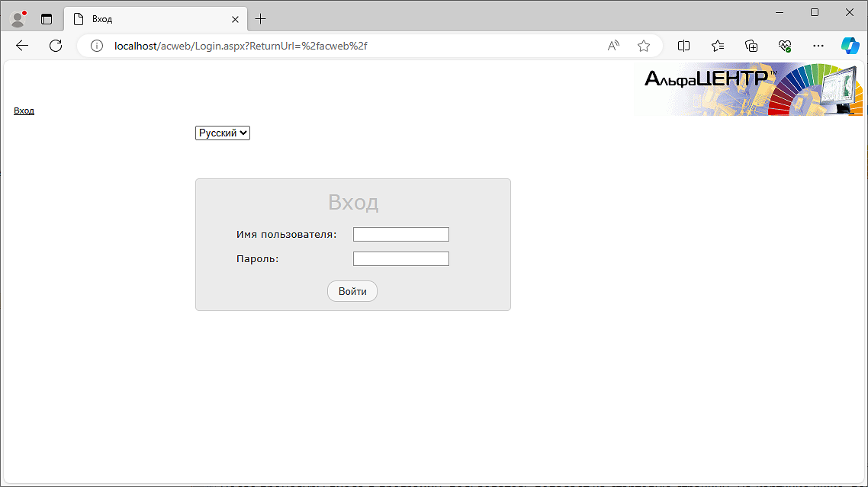Open Settings and more menu

(x=818, y=46)
